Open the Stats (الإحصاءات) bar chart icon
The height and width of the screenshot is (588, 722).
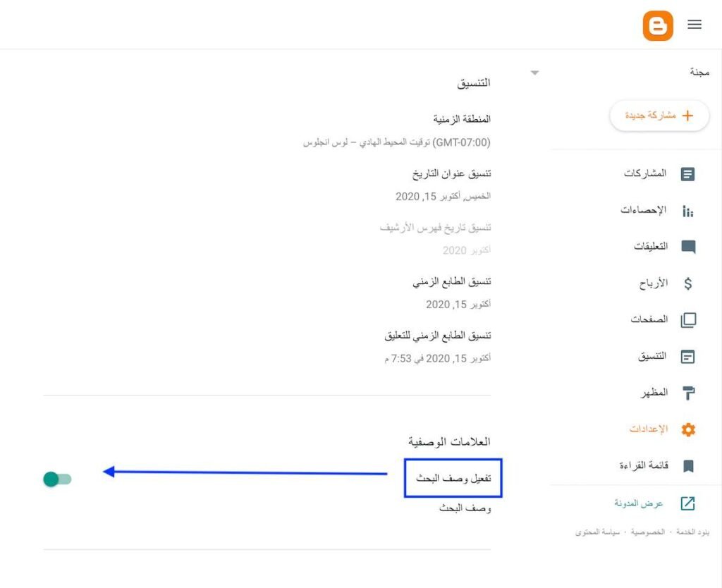688,211
